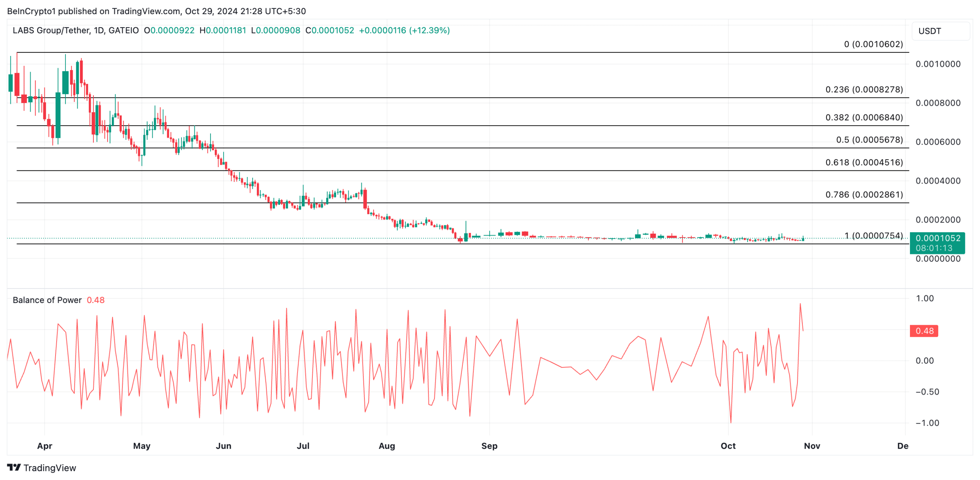Click the USDT currency selector box
Viewport: 980px width, 480px height.
[x=940, y=31]
